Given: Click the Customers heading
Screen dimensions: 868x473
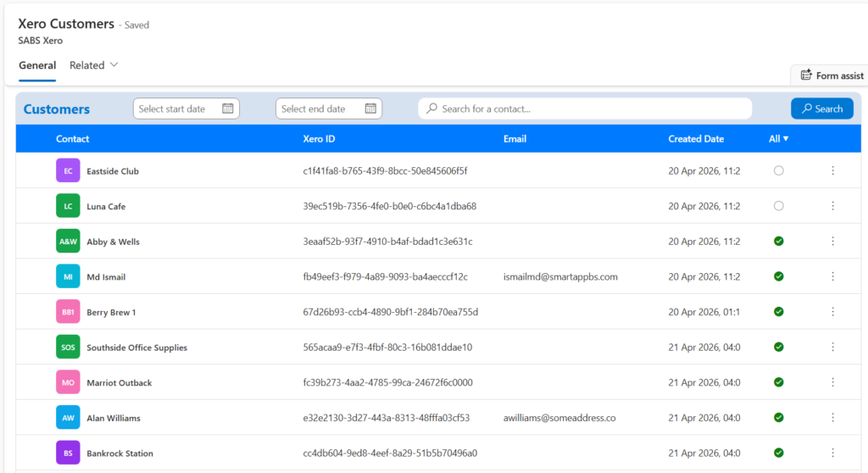Looking at the screenshot, I should pos(57,109).
